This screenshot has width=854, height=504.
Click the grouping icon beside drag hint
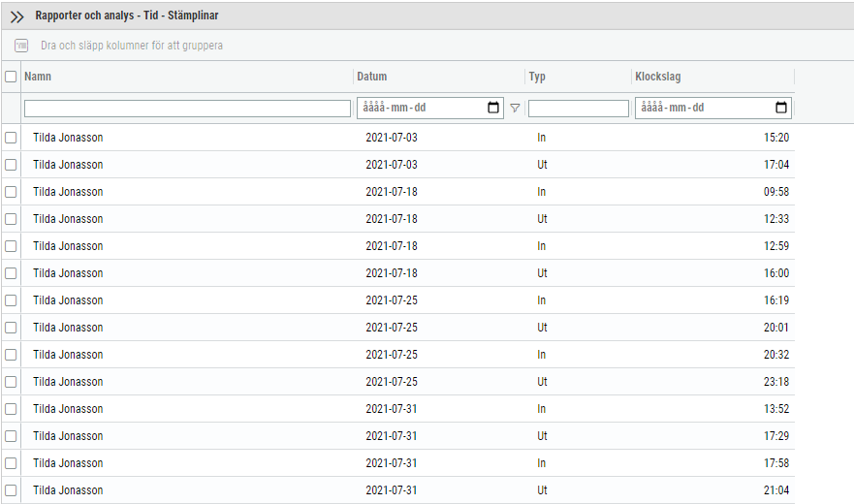21,46
